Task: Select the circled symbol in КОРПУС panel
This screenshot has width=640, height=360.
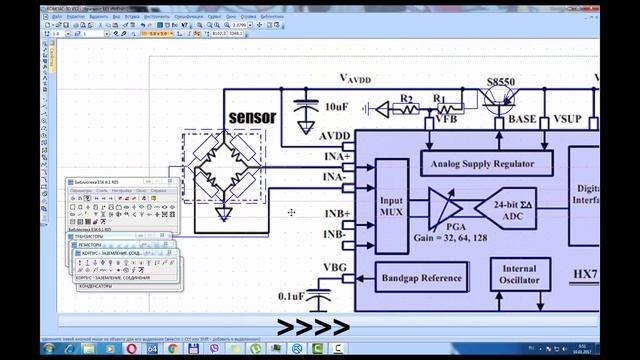Action: (x=126, y=270)
